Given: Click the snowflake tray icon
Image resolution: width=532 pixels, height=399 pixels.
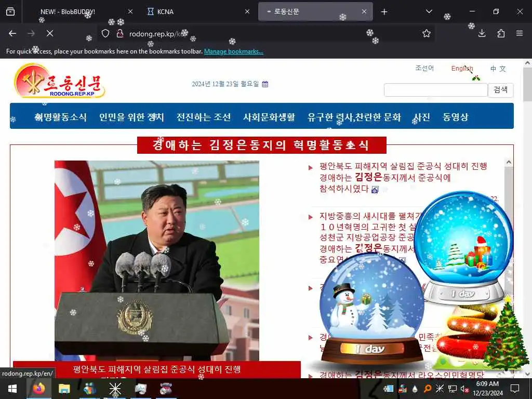Looking at the screenshot, I should point(440,389).
